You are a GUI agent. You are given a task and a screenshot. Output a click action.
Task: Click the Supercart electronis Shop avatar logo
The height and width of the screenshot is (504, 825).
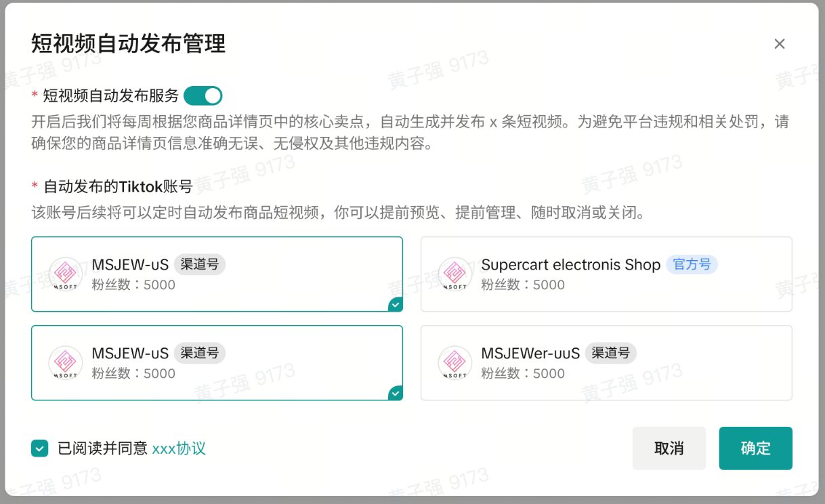pos(455,274)
